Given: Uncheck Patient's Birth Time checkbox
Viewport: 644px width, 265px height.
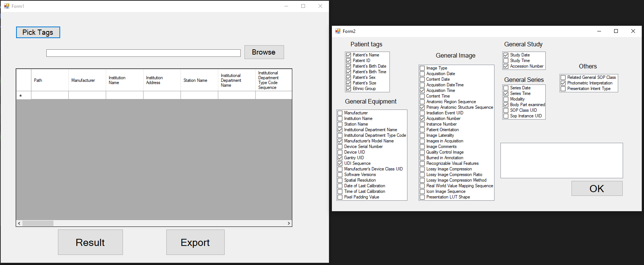Looking at the screenshot, I should coord(349,72).
